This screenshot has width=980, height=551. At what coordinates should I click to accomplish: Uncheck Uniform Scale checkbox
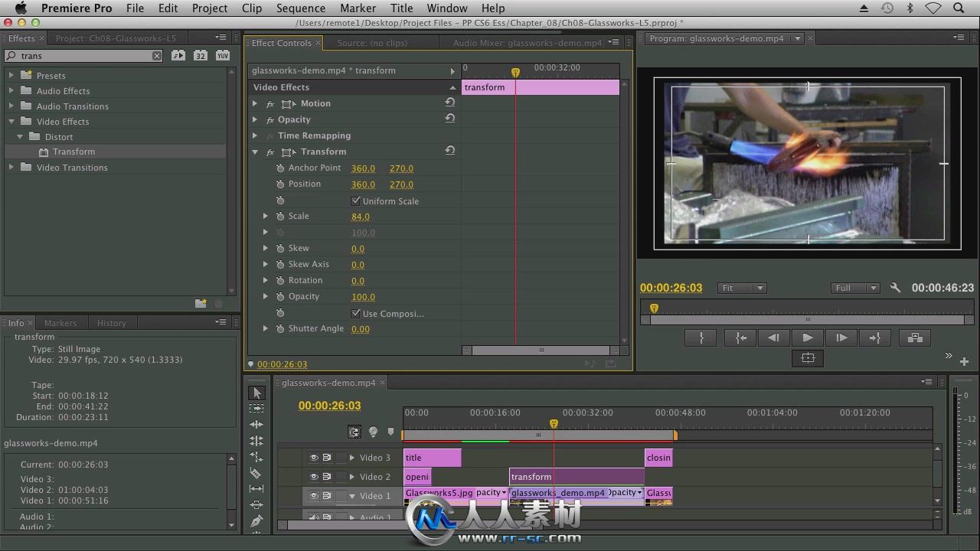[356, 201]
